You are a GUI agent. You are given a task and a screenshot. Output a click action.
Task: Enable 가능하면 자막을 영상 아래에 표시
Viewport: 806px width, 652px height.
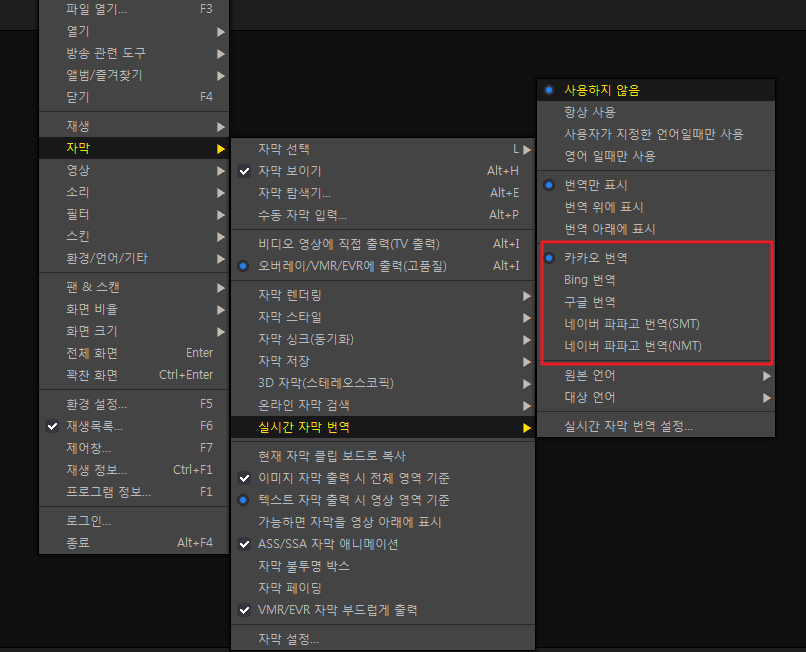coord(383,522)
